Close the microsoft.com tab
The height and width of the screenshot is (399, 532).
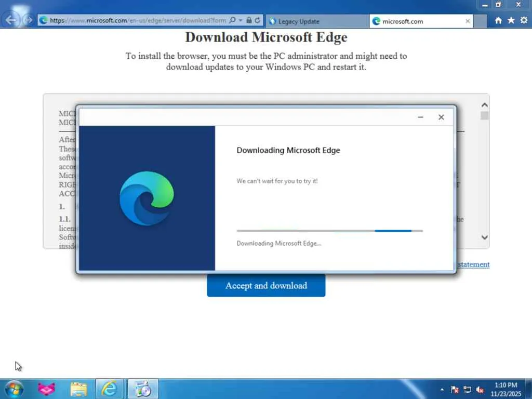[468, 21]
